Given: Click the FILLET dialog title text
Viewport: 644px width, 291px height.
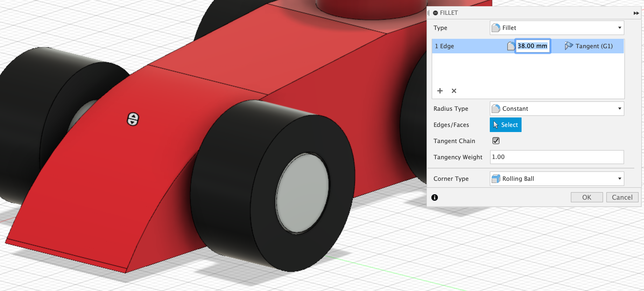Looking at the screenshot, I should click(x=449, y=13).
